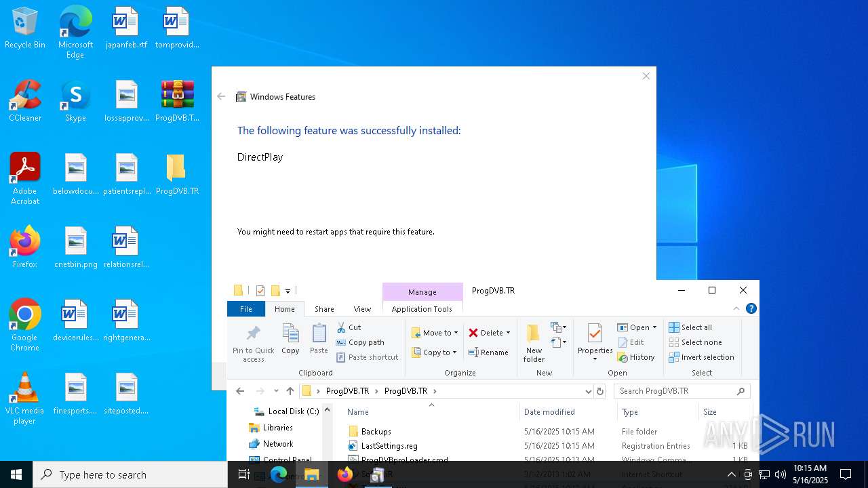
Task: Switch to the Share ribbon tab
Action: pos(324,308)
